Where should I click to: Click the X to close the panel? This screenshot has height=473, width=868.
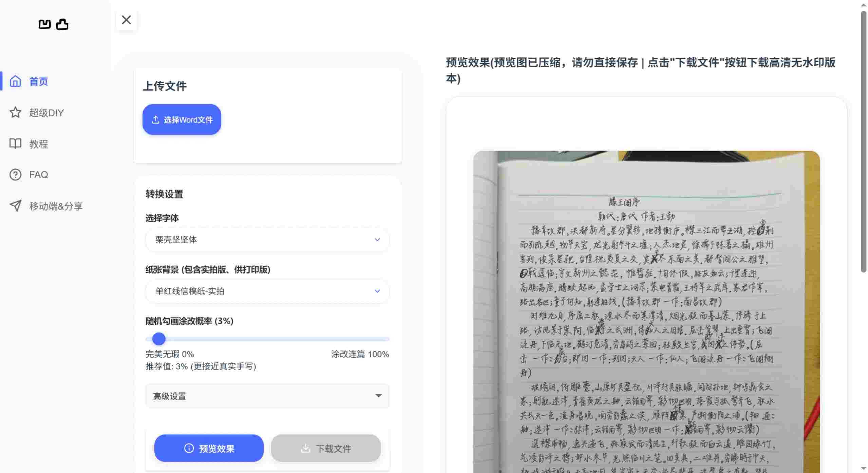(126, 20)
